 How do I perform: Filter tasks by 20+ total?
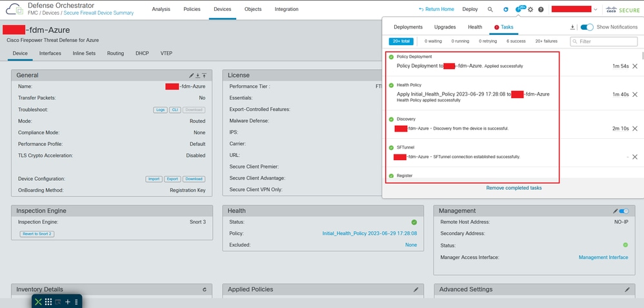[401, 41]
